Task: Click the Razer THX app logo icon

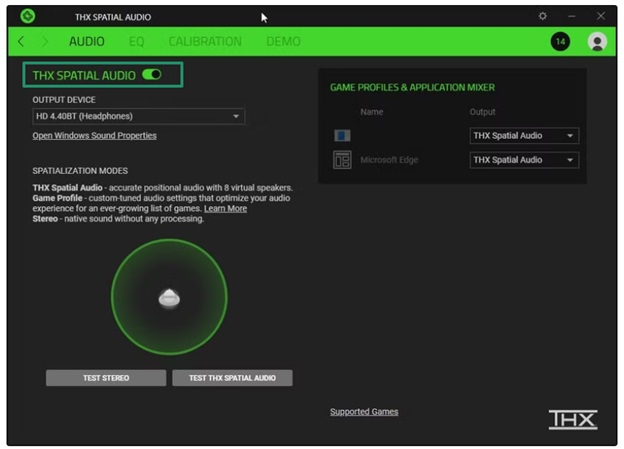Action: (x=28, y=16)
